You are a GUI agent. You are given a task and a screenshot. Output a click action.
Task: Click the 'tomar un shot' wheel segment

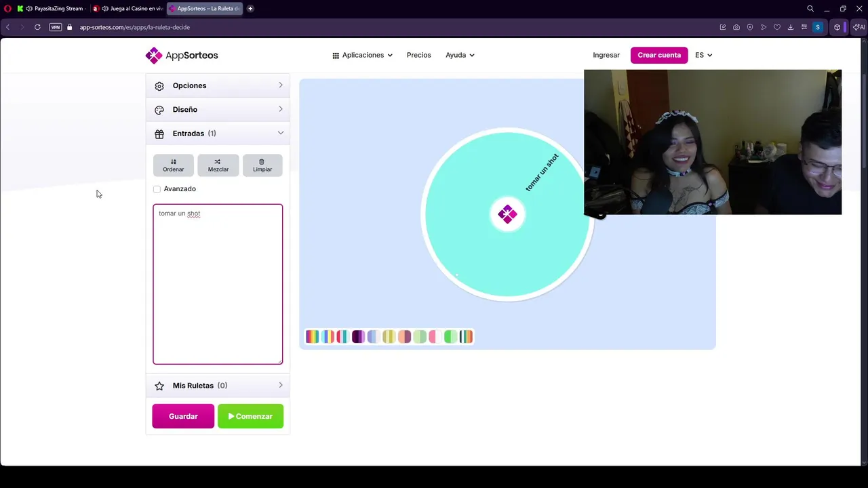542,172
